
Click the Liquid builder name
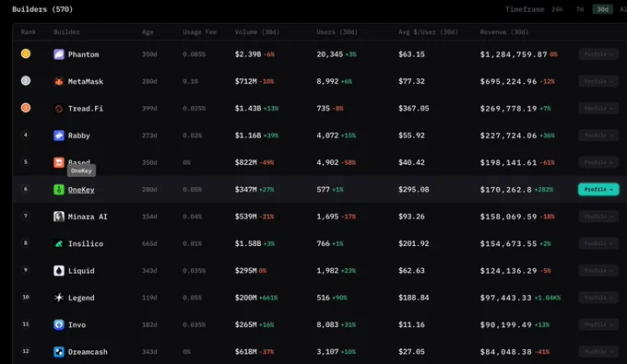tap(81, 271)
